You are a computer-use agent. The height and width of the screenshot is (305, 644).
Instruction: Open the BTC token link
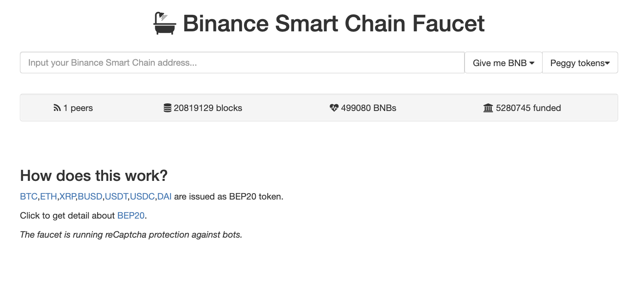pyautogui.click(x=28, y=197)
